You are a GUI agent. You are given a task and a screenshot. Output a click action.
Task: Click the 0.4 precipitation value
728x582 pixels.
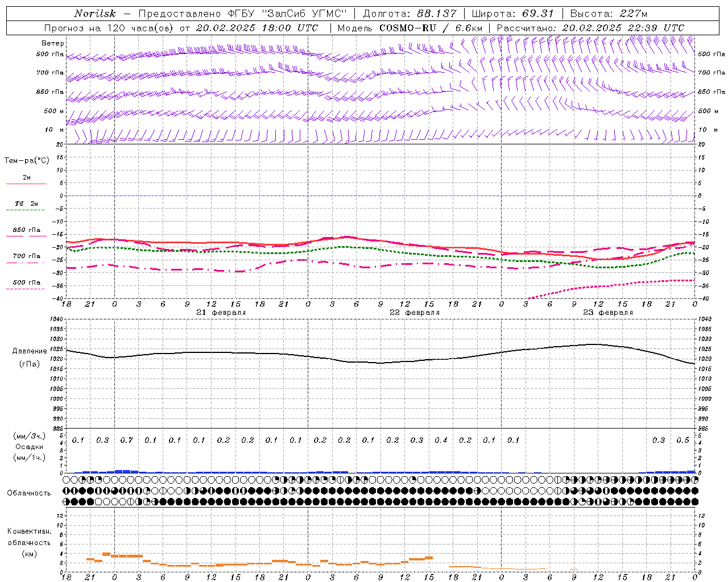pos(441,440)
